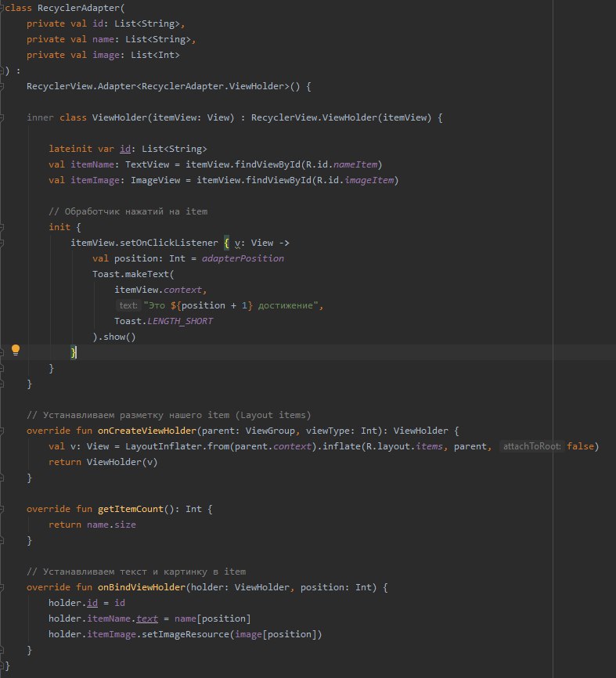Click the 'lateinit' keyword

click(x=70, y=149)
